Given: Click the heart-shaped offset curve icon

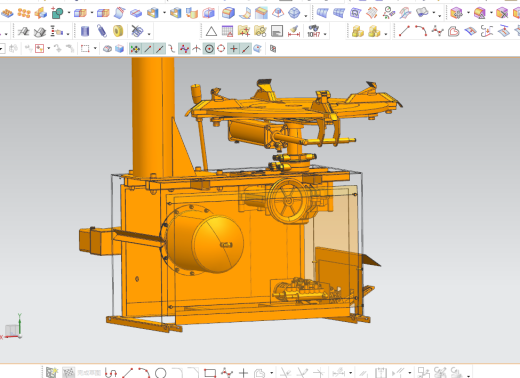Looking at the screenshot, I should [454, 32].
